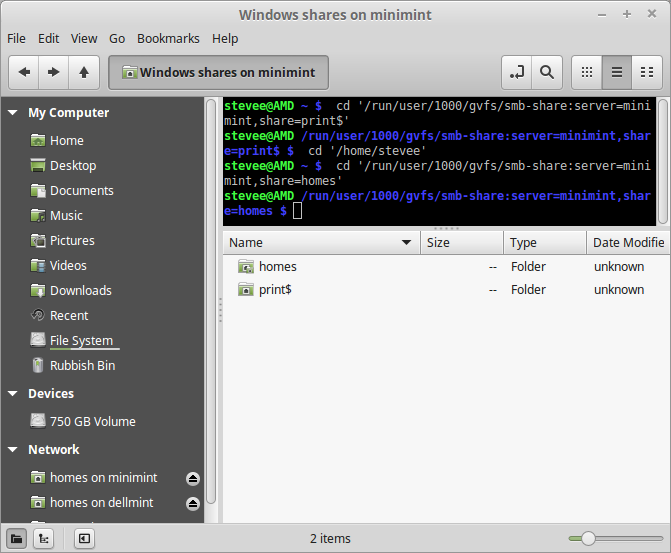This screenshot has width=671, height=553.
Task: Click the Windows shares on minimint path button
Action: tap(218, 72)
